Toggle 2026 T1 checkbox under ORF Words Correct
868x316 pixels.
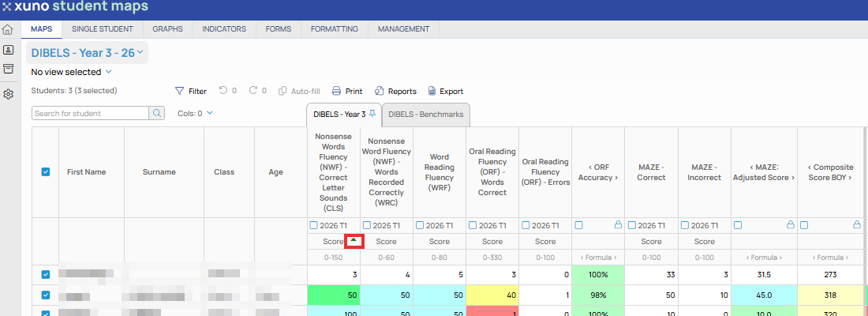point(473,225)
